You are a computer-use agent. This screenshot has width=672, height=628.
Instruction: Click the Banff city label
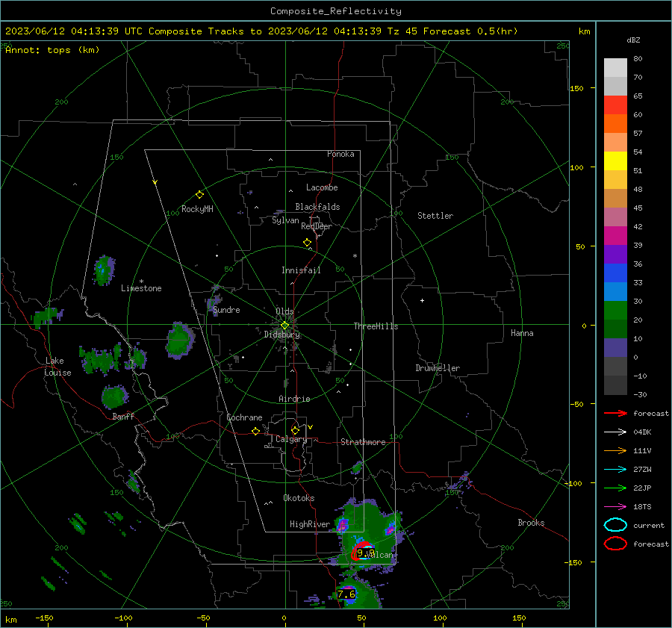click(123, 416)
